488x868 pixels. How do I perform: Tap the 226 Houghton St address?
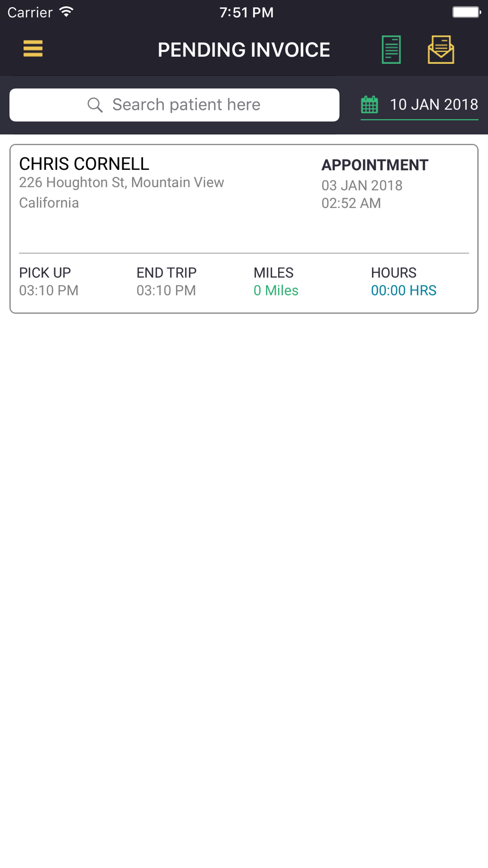click(122, 183)
